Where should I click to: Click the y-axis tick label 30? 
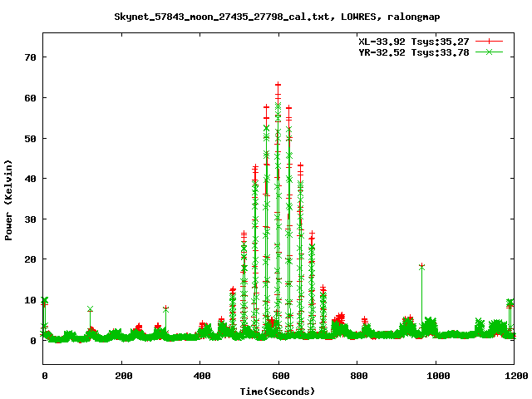(x=30, y=219)
